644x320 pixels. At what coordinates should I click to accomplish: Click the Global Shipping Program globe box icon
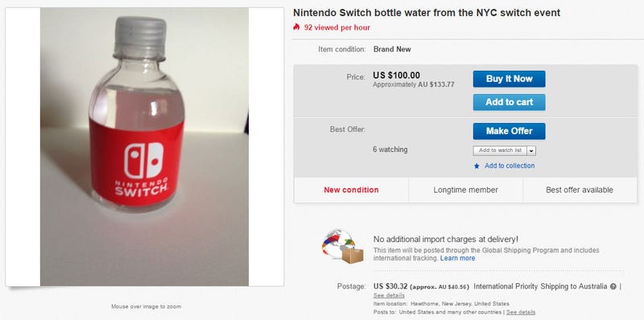343,247
